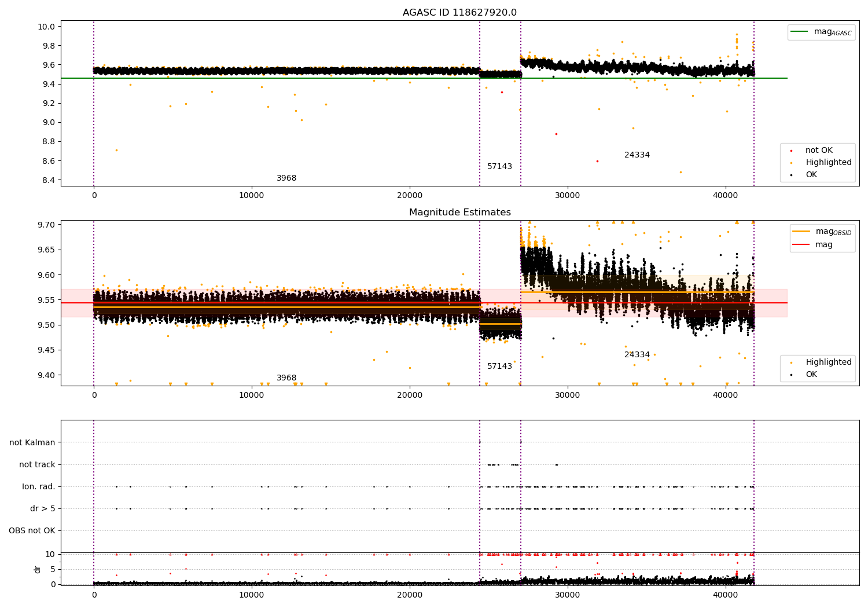This screenshot has height=608, width=868.
Task: Click the 9.55 tick on magnitude estimates axis
Action: point(46,300)
